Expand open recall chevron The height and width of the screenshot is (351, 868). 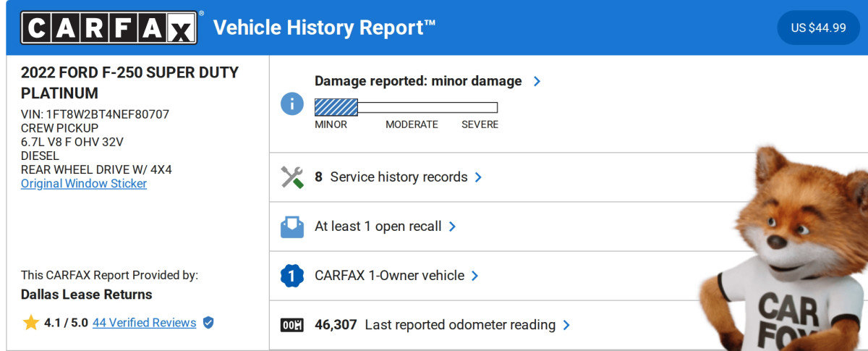[452, 227]
